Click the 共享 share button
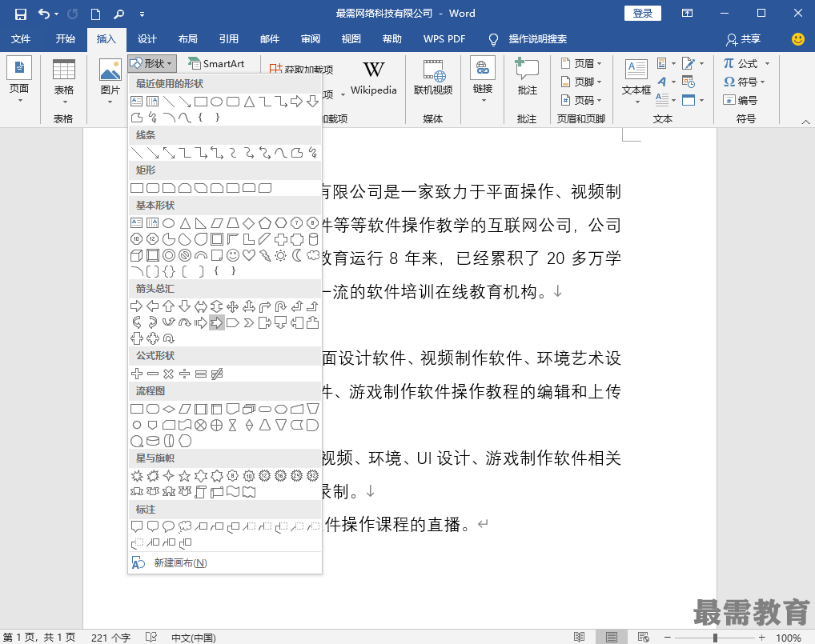Image resolution: width=815 pixels, height=644 pixels. coord(743,39)
